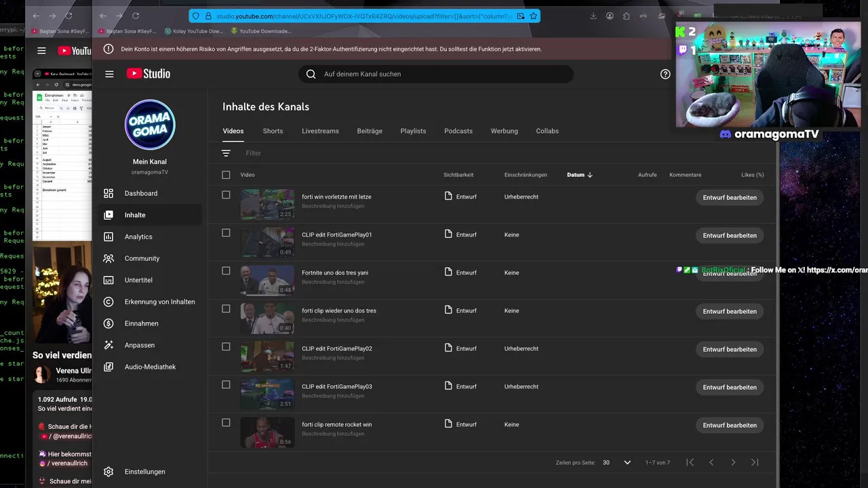Click 'Entwurf bearbeiten' for CLIP edit FortiGamePlay01
Screen dimensions: 868x488
(730, 235)
